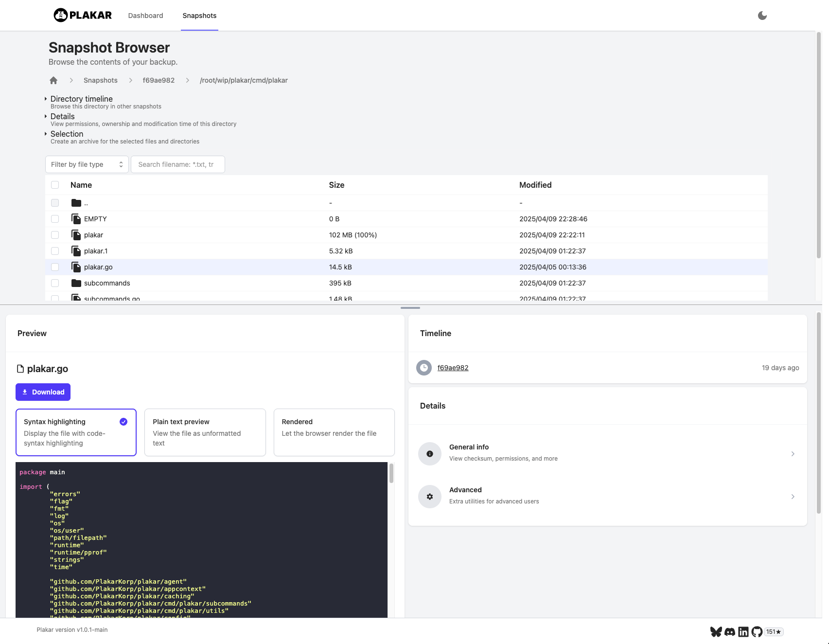The width and height of the screenshot is (829, 644).
Task: Open the Filter by file type dropdown
Action: click(x=87, y=164)
